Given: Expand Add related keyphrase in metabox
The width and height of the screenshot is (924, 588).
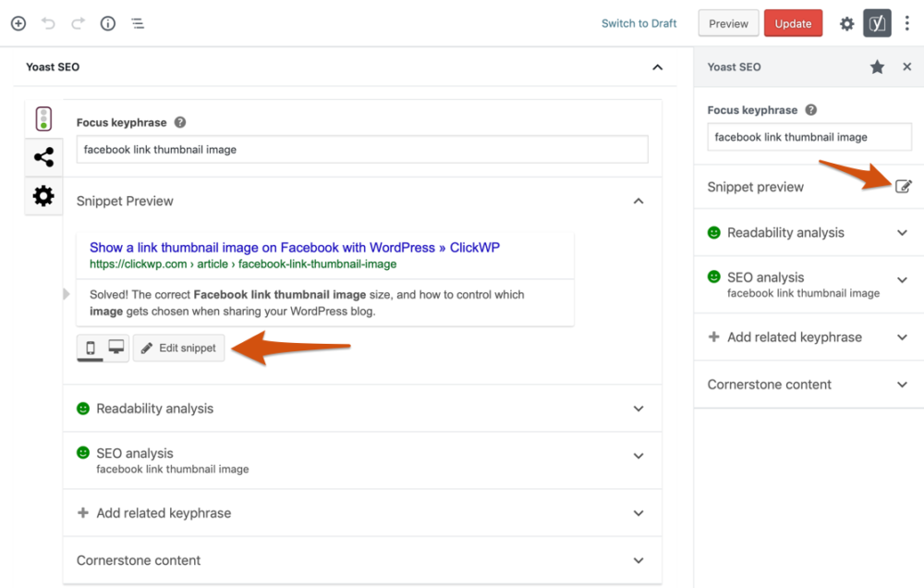Looking at the screenshot, I should pos(638,513).
